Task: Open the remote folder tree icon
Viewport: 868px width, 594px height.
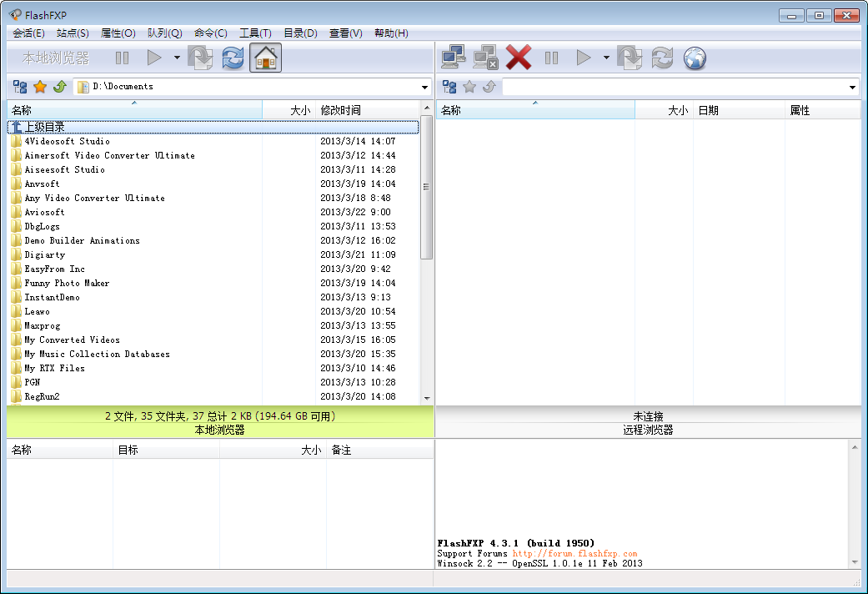Action: [x=449, y=87]
